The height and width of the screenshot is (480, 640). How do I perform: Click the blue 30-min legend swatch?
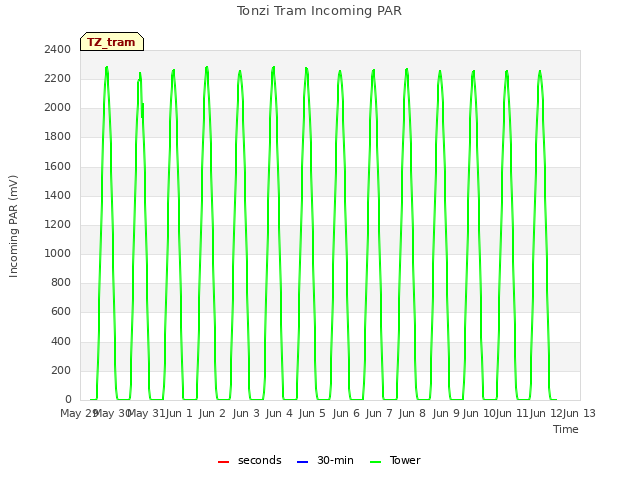pyautogui.click(x=302, y=462)
